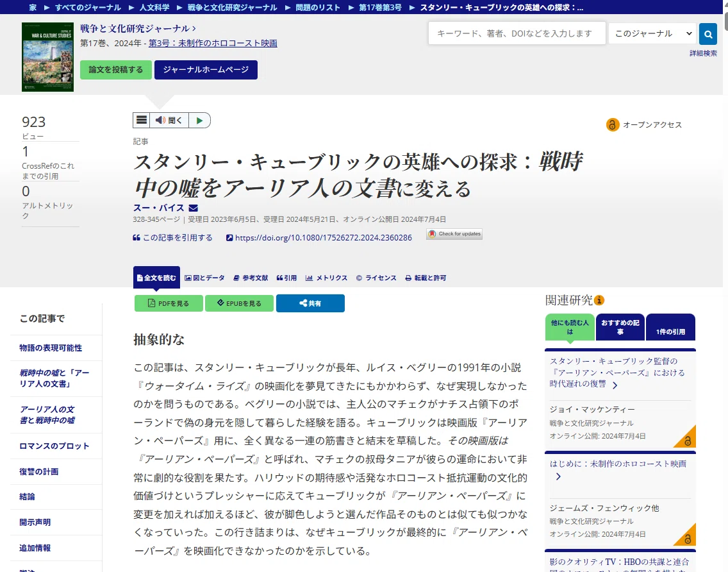Click the ジャーナルホームページ button
The width and height of the screenshot is (728, 572).
pyautogui.click(x=206, y=70)
